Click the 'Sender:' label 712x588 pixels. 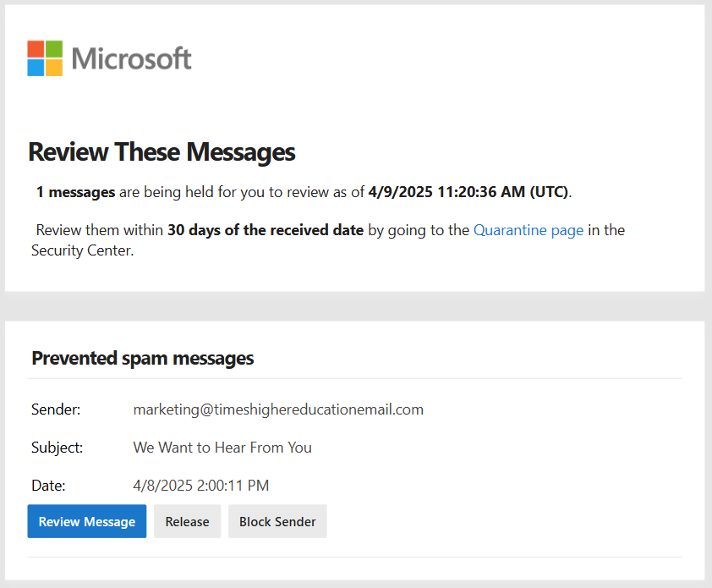click(x=56, y=409)
